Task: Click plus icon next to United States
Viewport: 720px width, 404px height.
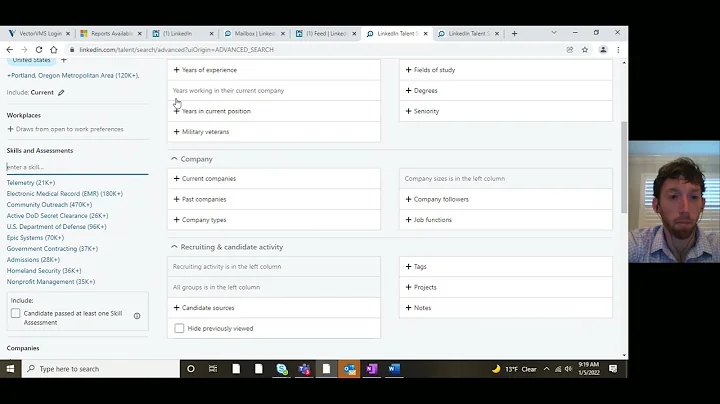Action: (x=64, y=60)
